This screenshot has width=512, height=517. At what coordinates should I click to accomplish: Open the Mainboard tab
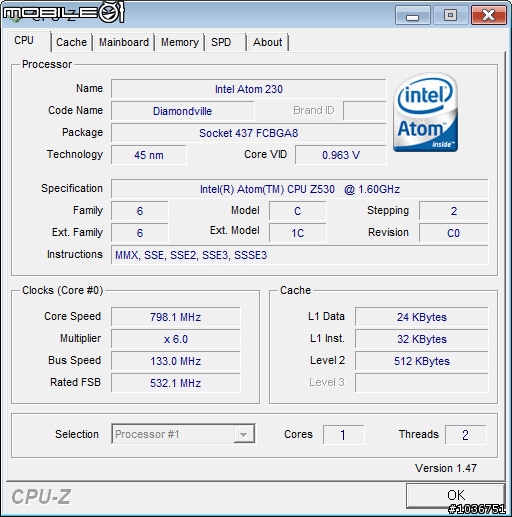[124, 42]
